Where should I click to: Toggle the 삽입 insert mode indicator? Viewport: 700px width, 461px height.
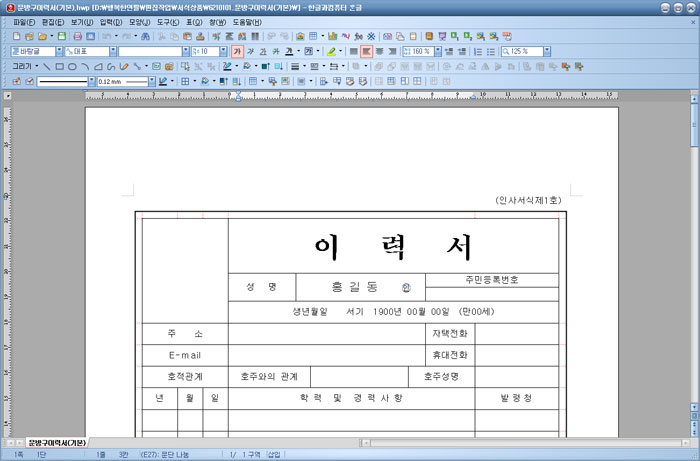pyautogui.click(x=274, y=454)
